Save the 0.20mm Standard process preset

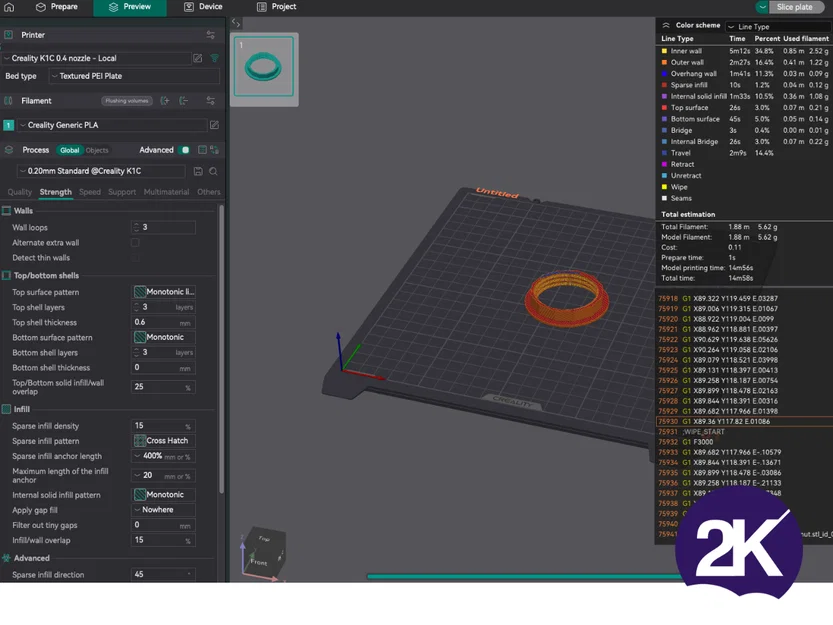pyautogui.click(x=198, y=171)
